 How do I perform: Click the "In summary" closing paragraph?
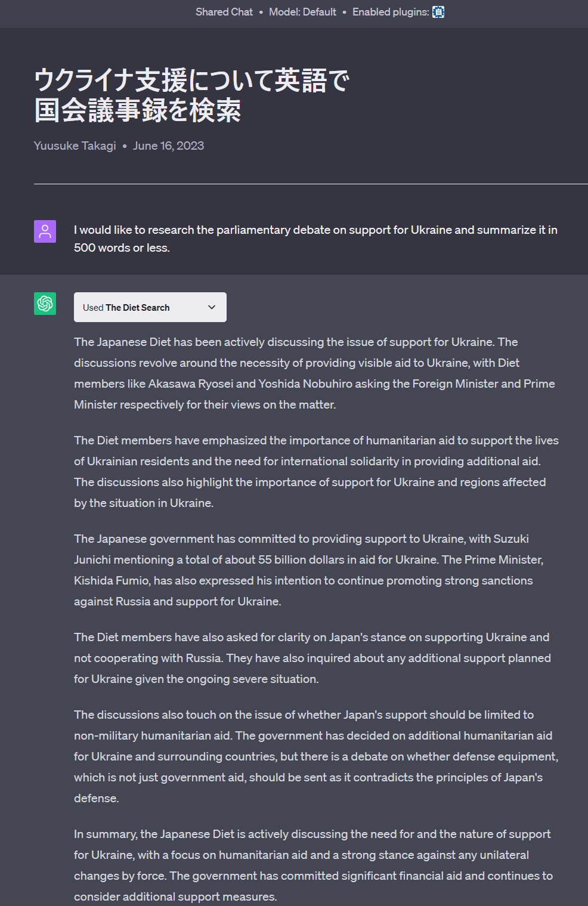(313, 865)
